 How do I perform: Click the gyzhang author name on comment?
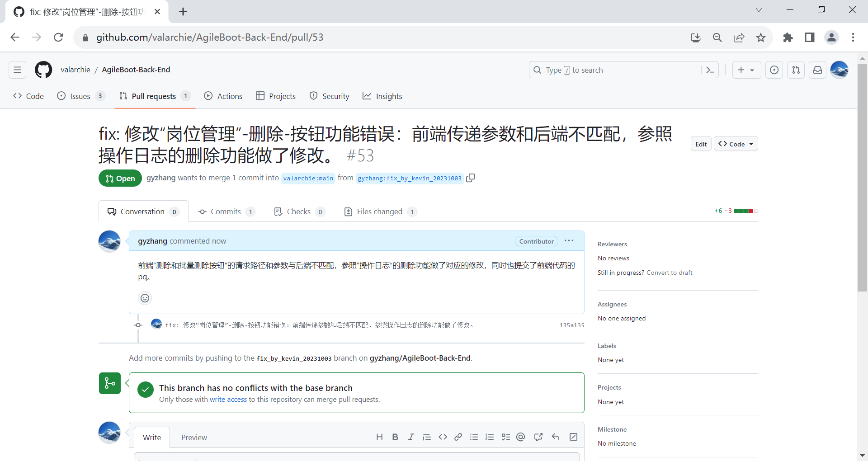[153, 241]
